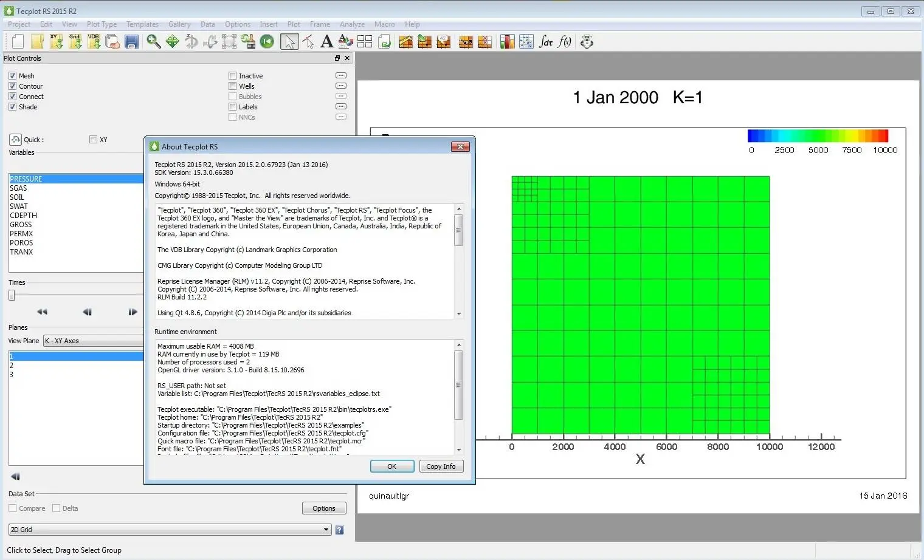
Task: Select the Zoom magnifier tool
Action: click(x=154, y=41)
